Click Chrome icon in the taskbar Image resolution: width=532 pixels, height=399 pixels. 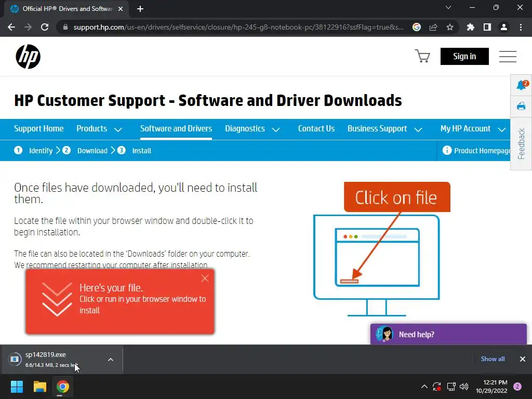(x=63, y=387)
